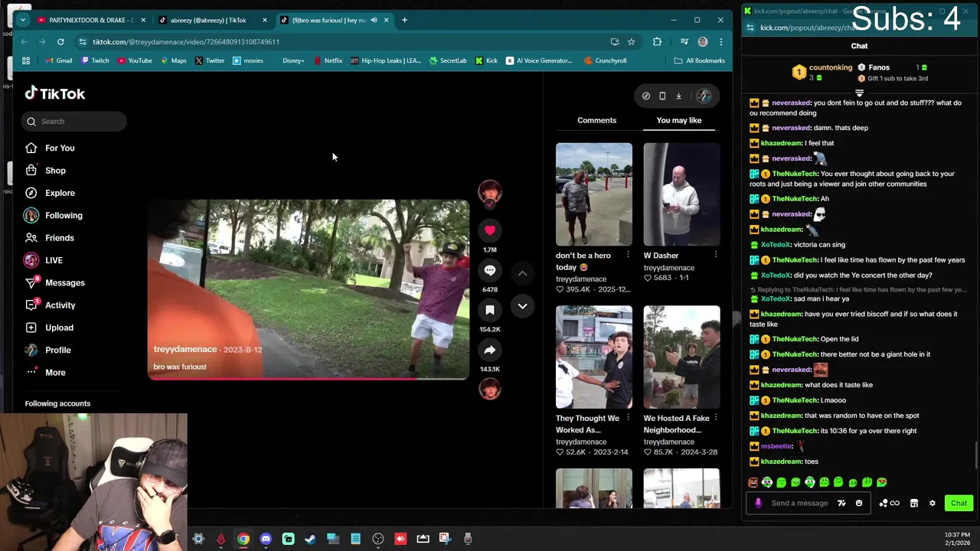The width and height of the screenshot is (980, 551).
Task: Click the TikTok search field
Action: [74, 121]
